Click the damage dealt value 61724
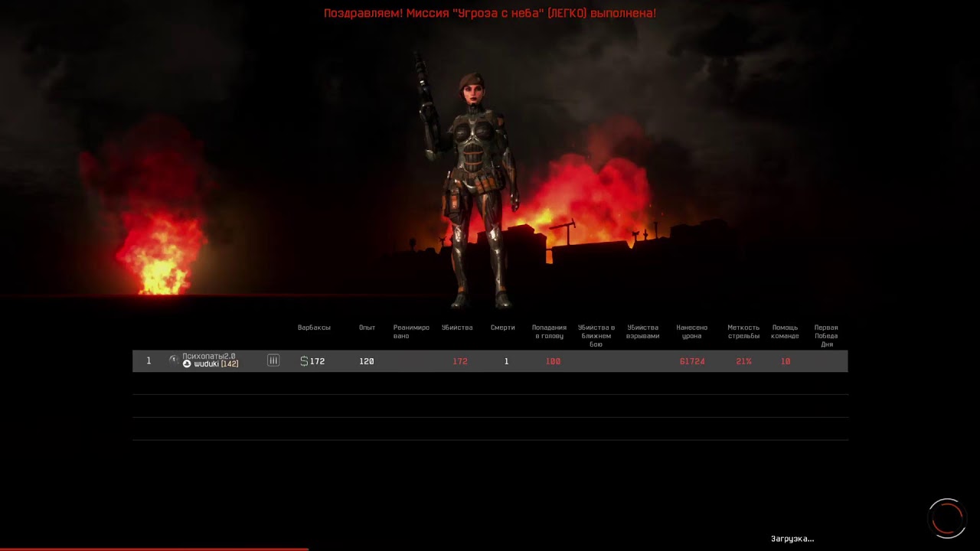 [x=692, y=361]
